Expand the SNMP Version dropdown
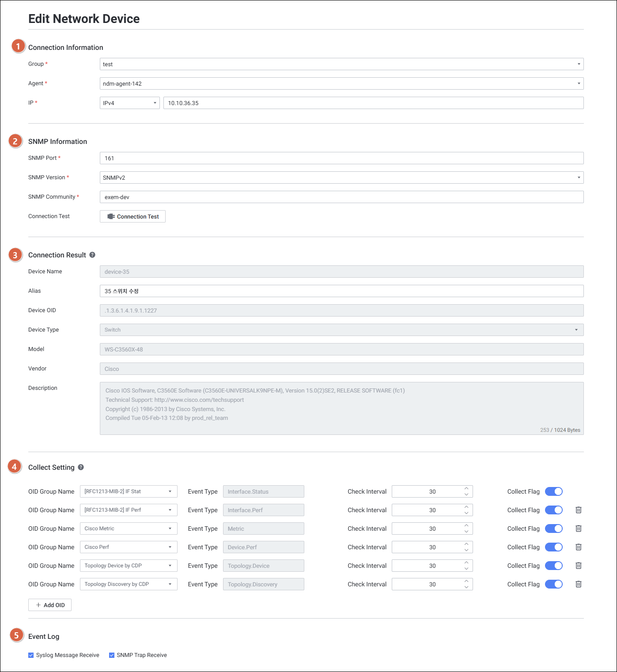Viewport: 617px width, 672px height. tap(341, 177)
